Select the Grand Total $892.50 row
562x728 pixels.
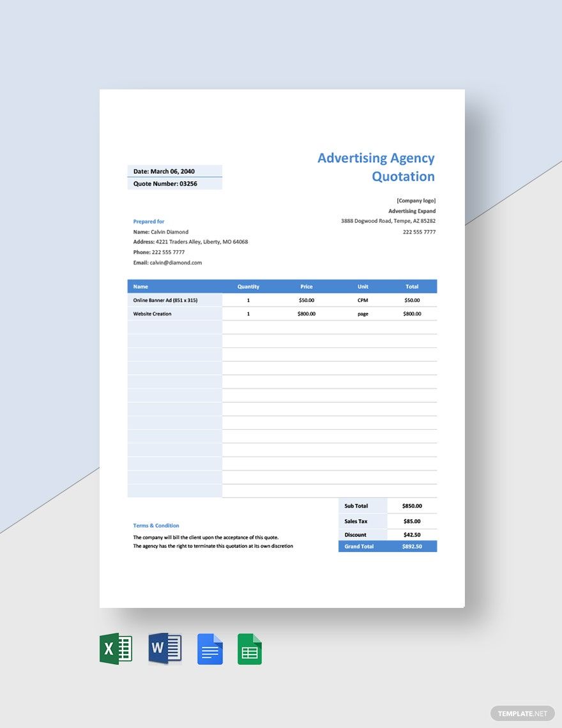click(x=387, y=546)
